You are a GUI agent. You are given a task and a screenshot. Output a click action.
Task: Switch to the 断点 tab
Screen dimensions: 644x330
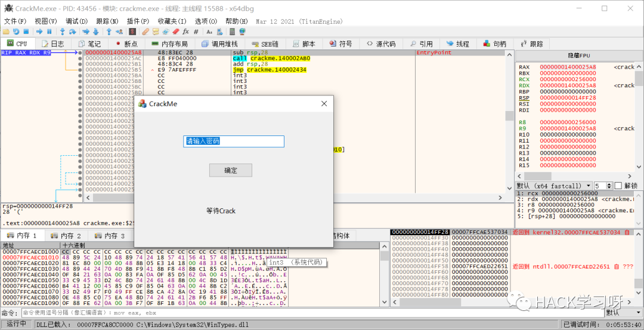(x=126, y=44)
